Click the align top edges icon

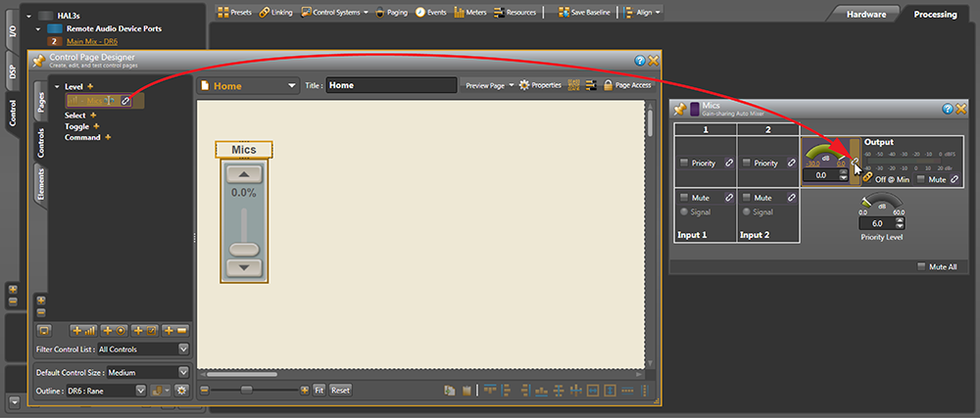coord(490,389)
